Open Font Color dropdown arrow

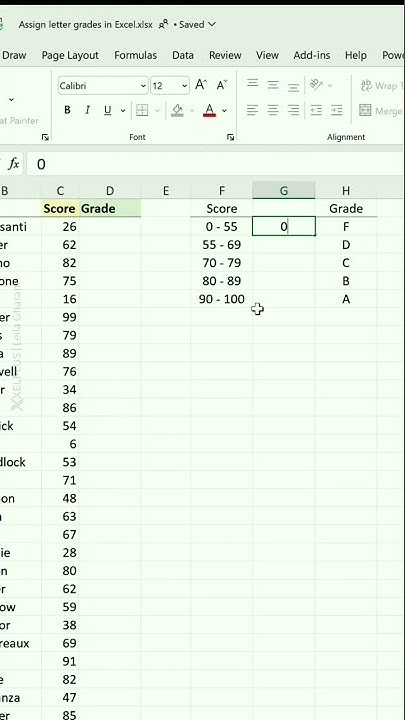(x=224, y=111)
